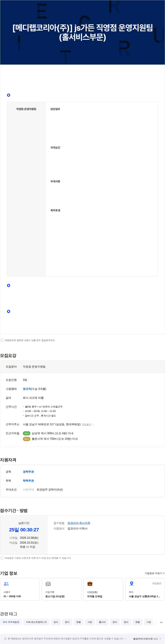Click the deadline date 2026.10.31(토)

point(29,543)
